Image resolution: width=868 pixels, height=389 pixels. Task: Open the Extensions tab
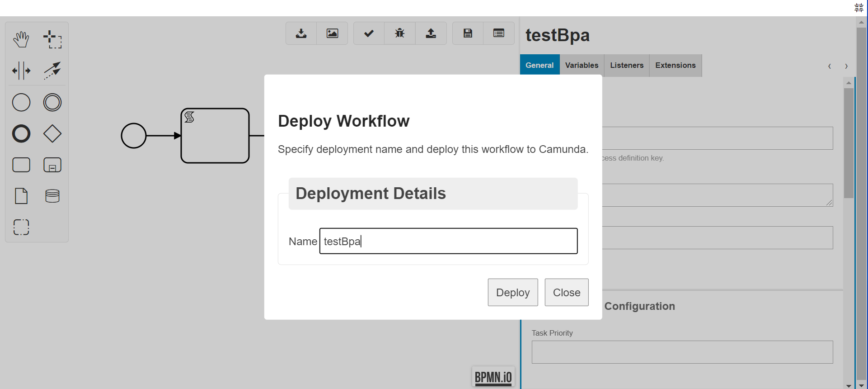675,66
